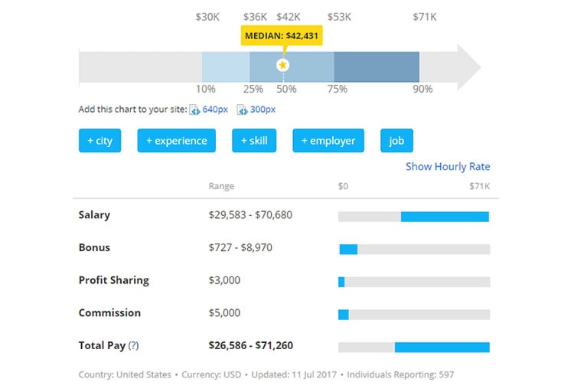Add the + employer filter
Viewport: 574px width, 392px height.
328,140
